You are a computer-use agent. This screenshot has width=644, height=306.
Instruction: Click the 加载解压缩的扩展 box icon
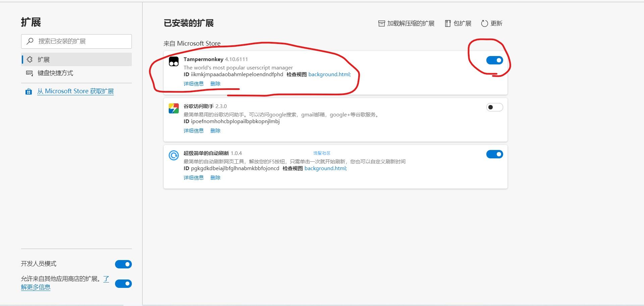(381, 23)
